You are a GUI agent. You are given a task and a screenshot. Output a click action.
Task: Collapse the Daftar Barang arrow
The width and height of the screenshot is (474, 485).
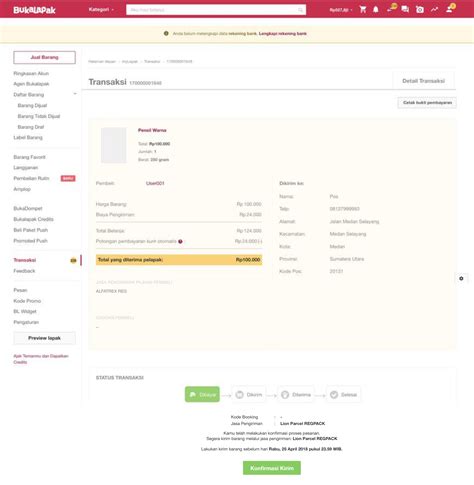click(x=75, y=94)
